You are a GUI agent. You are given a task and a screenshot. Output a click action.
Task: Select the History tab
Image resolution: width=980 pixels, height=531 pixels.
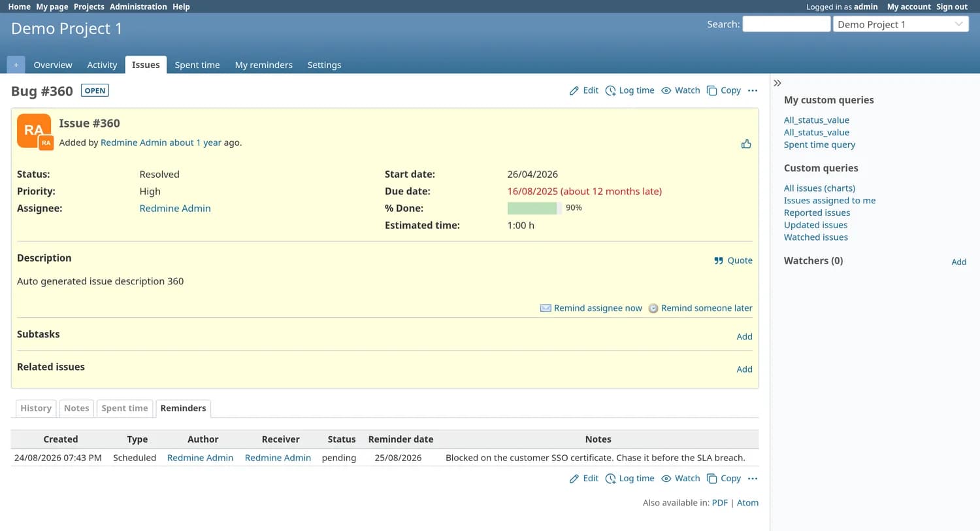[x=36, y=408]
